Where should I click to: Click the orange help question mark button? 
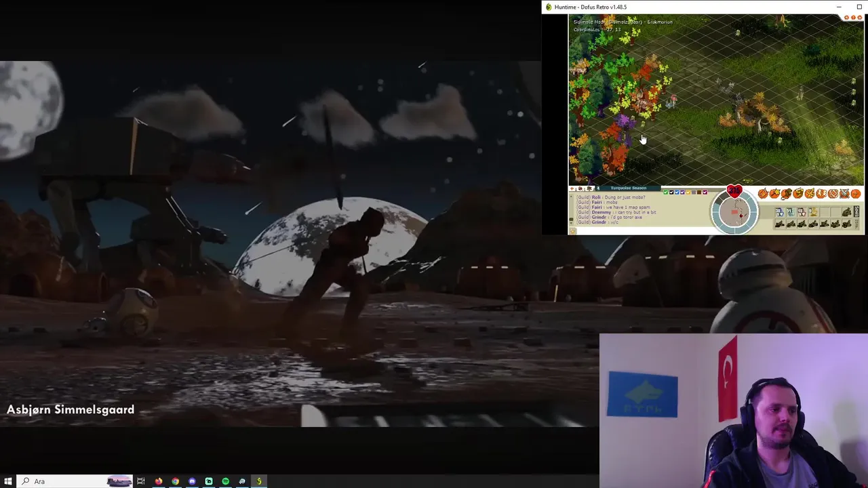coord(853,18)
